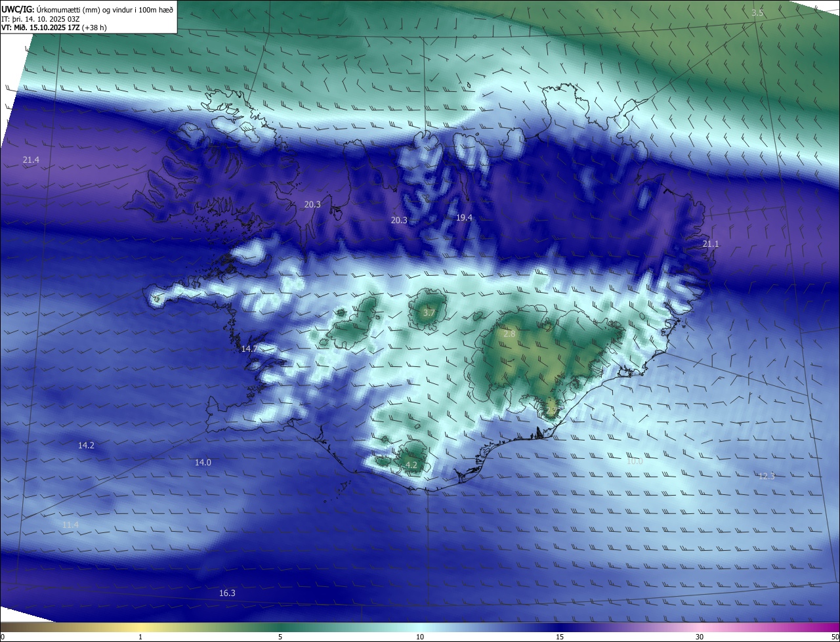Click the 3.5 value label on the map
The height and width of the screenshot is (642, 840).
pos(757,13)
